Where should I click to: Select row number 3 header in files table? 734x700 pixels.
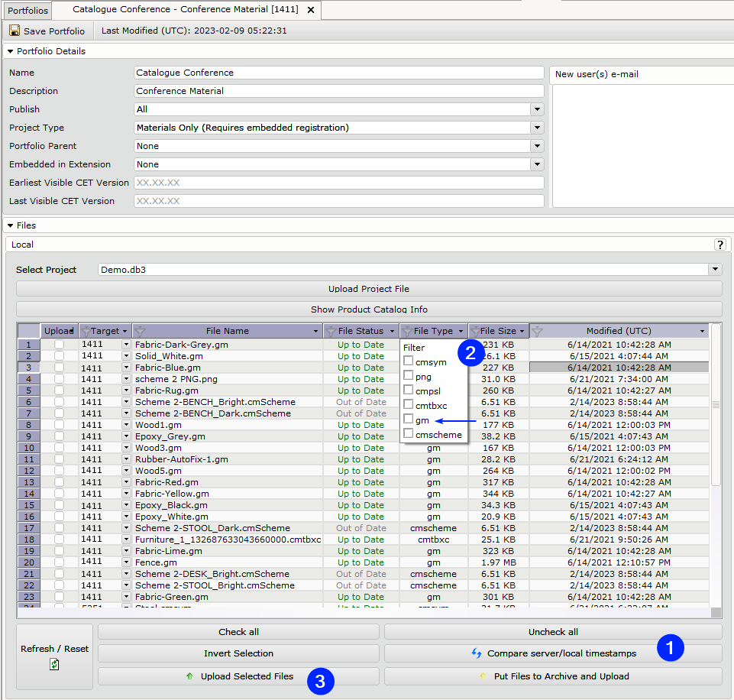(28, 368)
